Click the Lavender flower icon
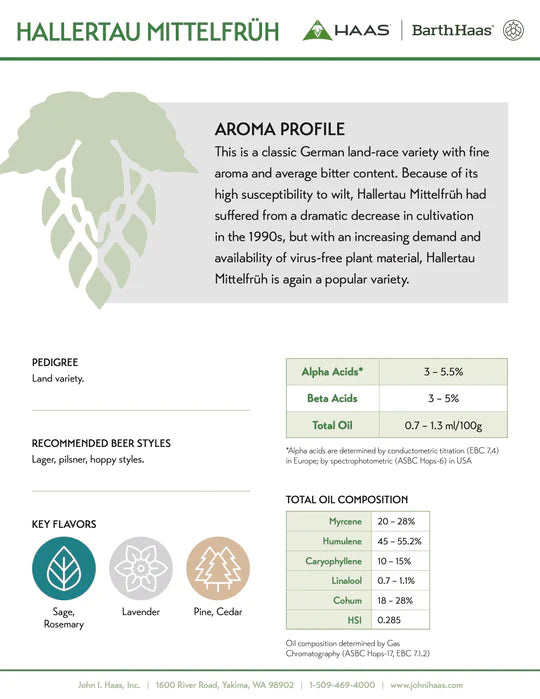 pos(141,568)
